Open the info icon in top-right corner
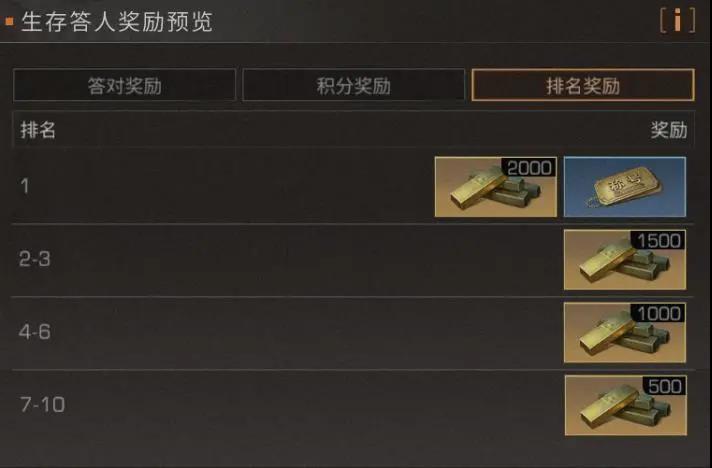This screenshot has height=468, width=712. [x=677, y=21]
